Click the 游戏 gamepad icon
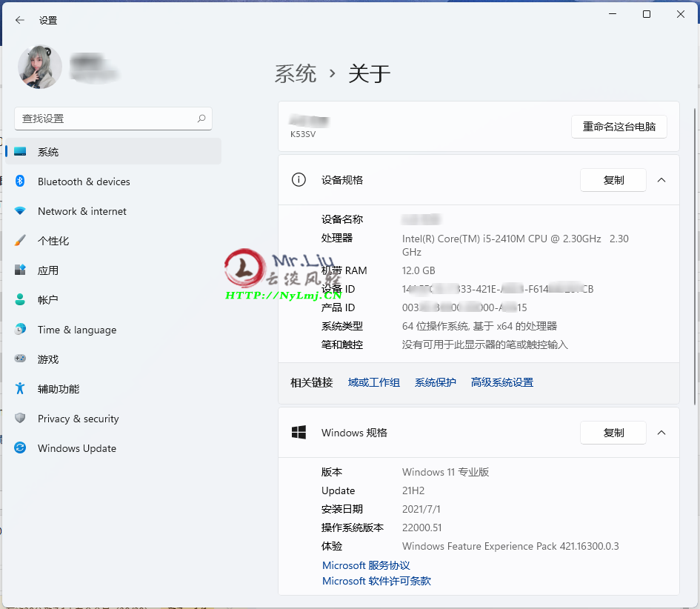The width and height of the screenshot is (700, 609). point(20,358)
